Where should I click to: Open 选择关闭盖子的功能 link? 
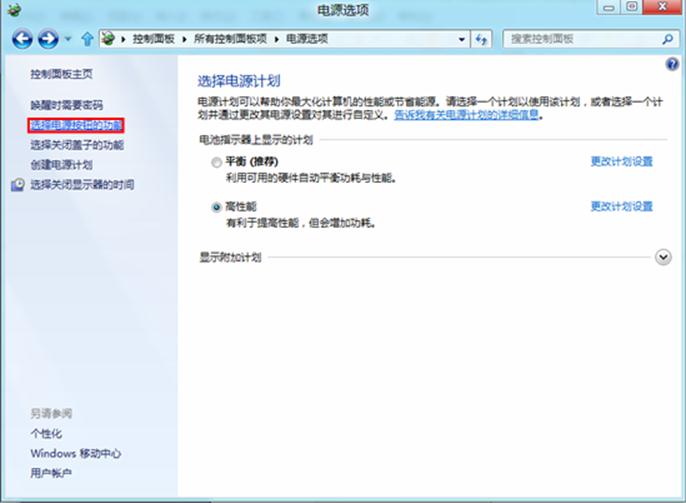tap(77, 145)
